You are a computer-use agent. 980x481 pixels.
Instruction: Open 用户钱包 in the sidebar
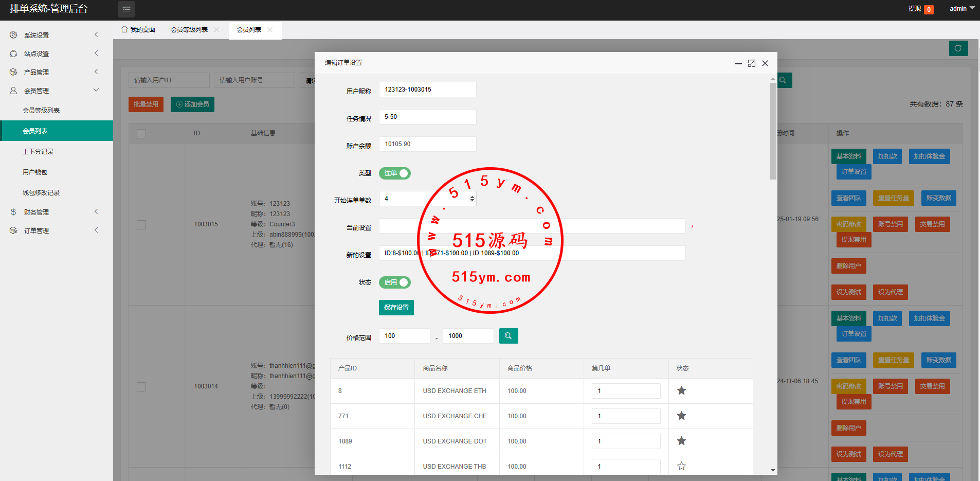(35, 172)
